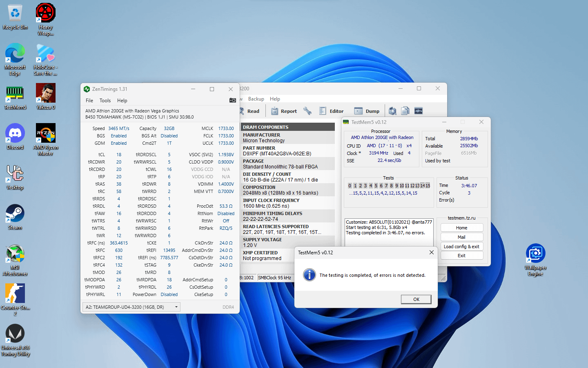The height and width of the screenshot is (368, 588).
Task: Click the blue info icon in the dialog
Action: 310,275
